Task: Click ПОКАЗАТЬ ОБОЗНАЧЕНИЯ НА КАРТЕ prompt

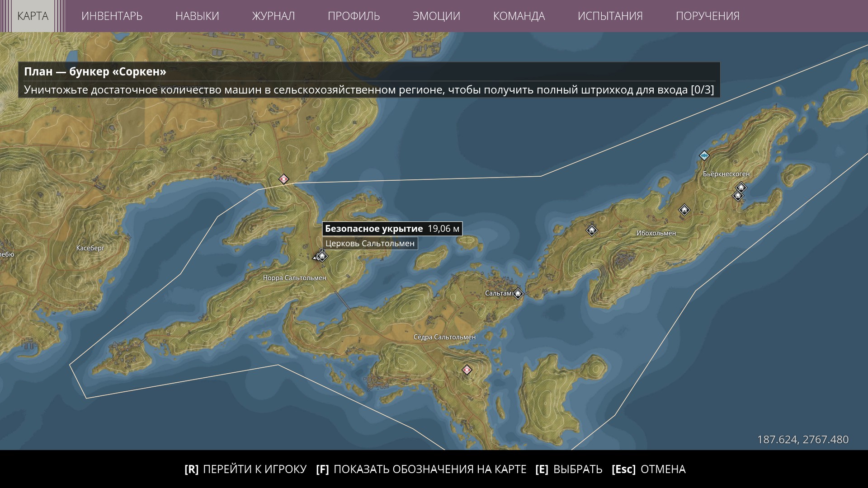Action: [x=421, y=469]
